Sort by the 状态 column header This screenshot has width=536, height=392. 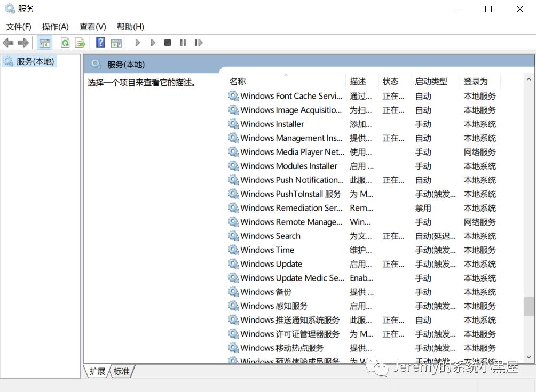tap(395, 81)
